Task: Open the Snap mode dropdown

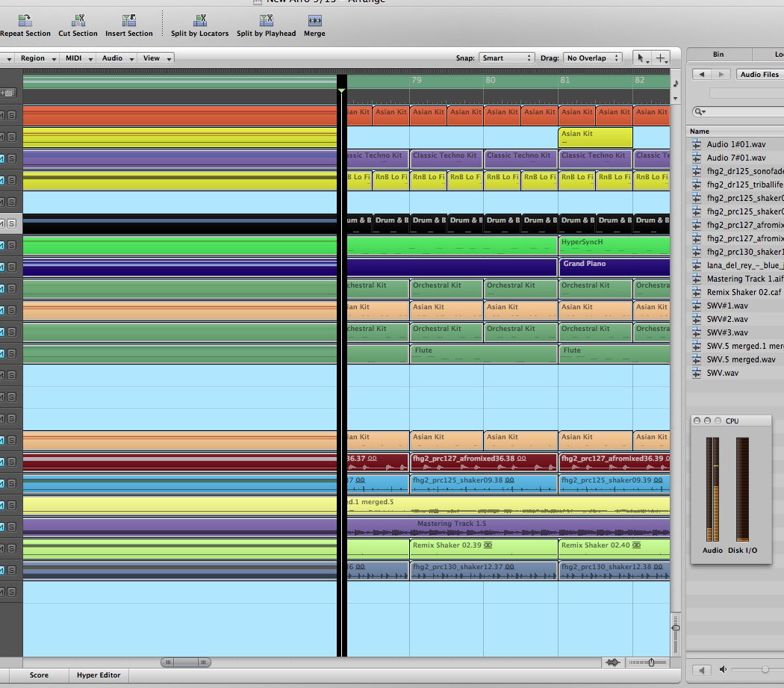Action: coord(507,58)
